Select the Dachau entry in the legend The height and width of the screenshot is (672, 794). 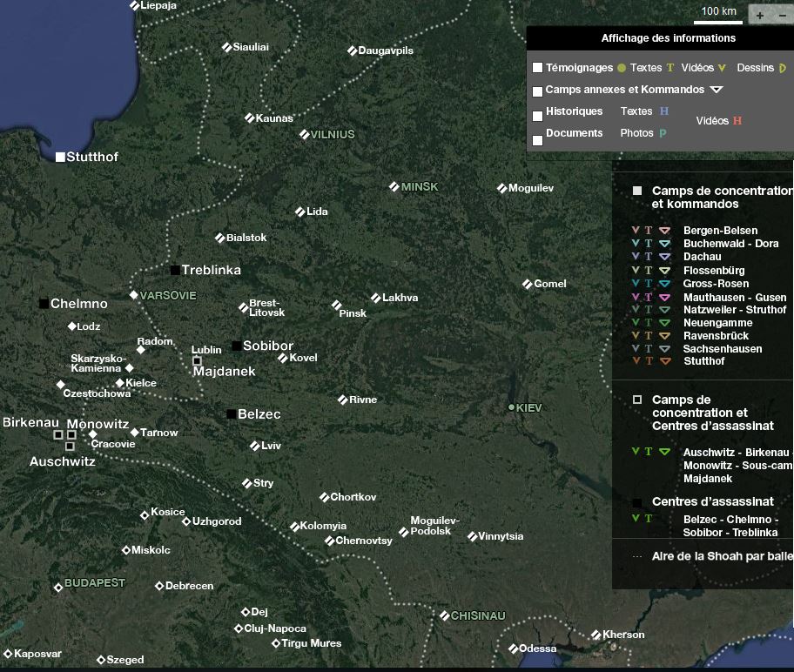click(702, 257)
